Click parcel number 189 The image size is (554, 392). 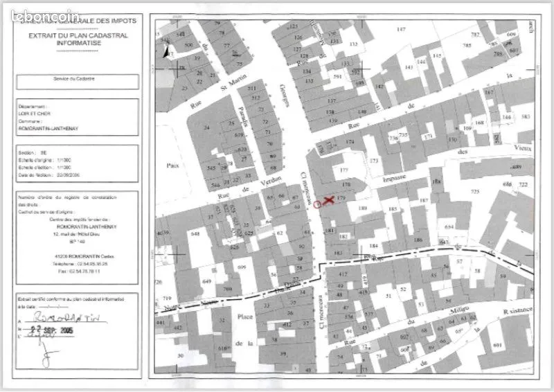point(363,208)
